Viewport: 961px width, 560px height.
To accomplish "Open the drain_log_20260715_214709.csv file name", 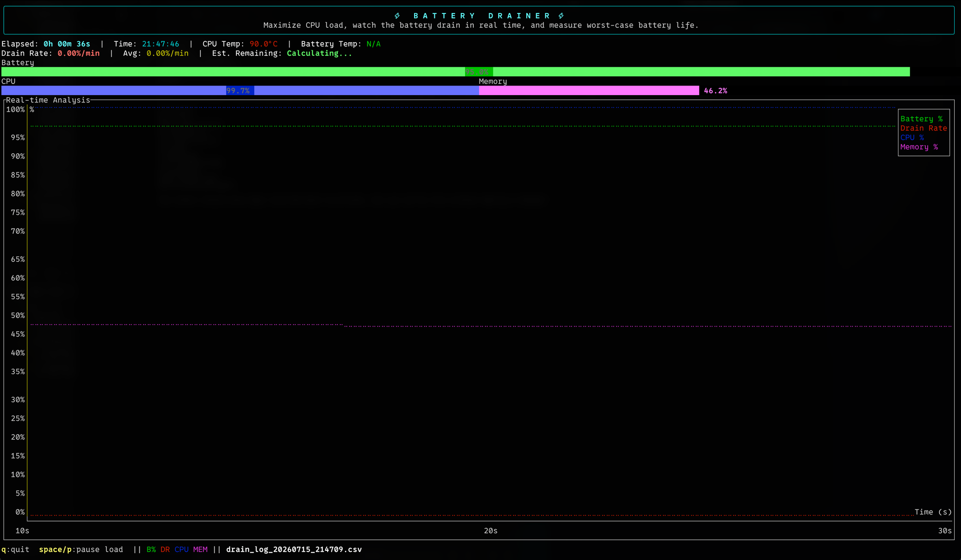I will [294, 549].
